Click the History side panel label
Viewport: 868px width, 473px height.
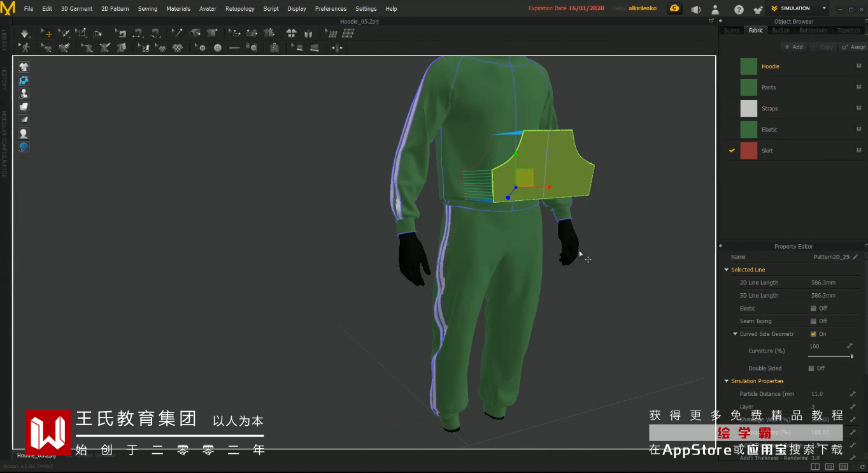coord(4,79)
